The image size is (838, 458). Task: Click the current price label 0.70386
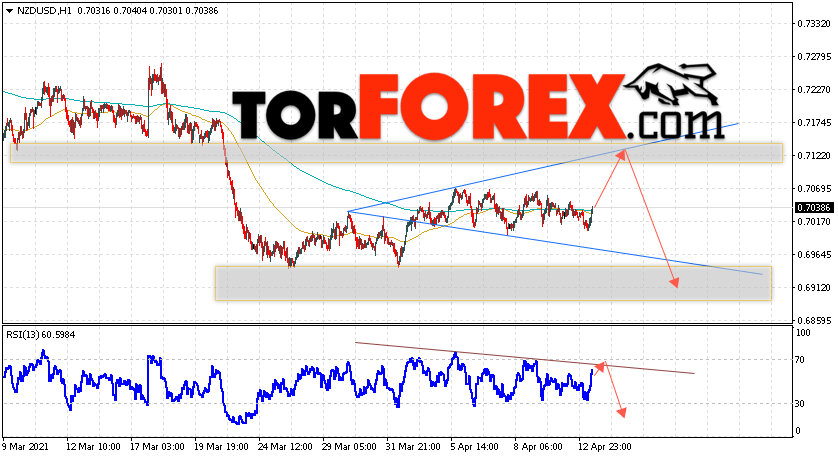coord(814,207)
